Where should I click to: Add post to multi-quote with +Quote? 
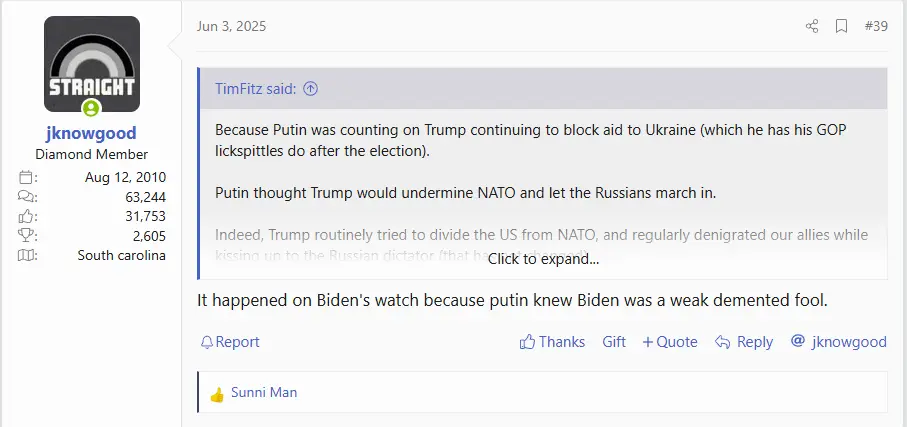[x=670, y=342]
